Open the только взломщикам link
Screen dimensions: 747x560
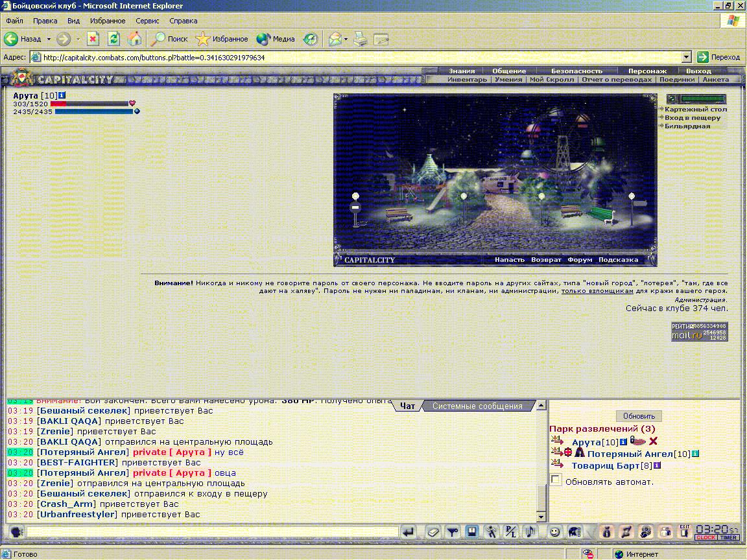pos(597,291)
